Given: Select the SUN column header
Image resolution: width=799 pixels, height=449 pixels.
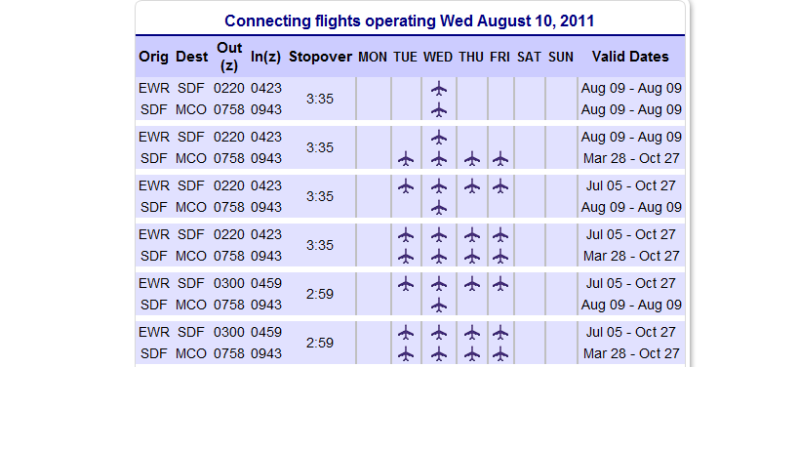Looking at the screenshot, I should 561,57.
